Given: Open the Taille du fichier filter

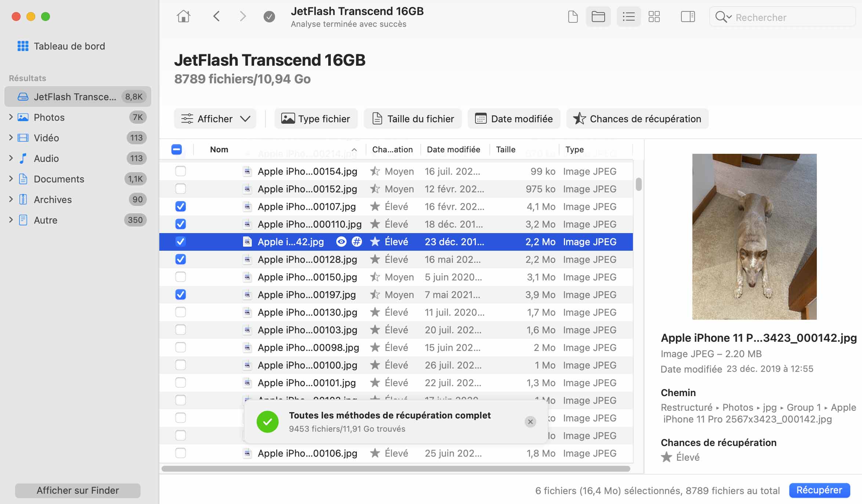Looking at the screenshot, I should (x=413, y=119).
